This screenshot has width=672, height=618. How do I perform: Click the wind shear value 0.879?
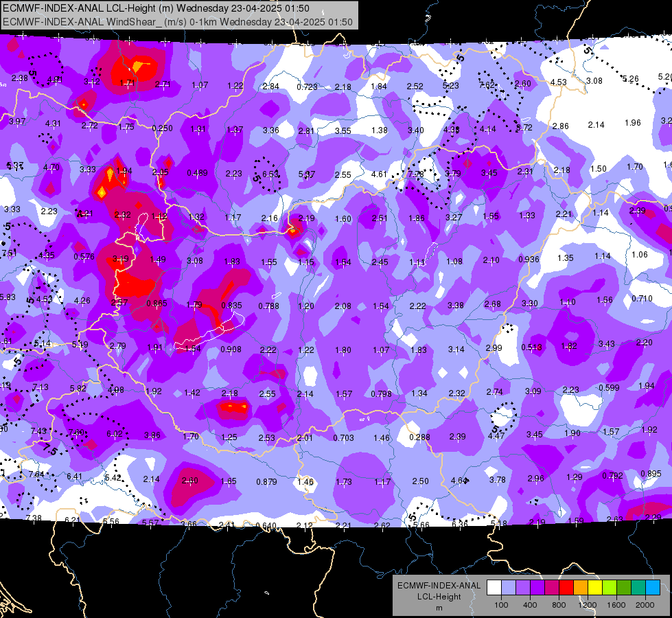(x=266, y=482)
